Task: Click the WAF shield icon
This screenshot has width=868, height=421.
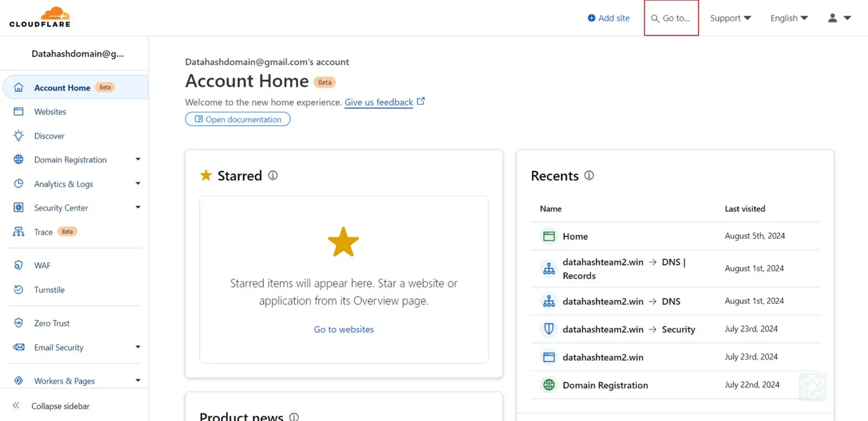Action: 18,265
